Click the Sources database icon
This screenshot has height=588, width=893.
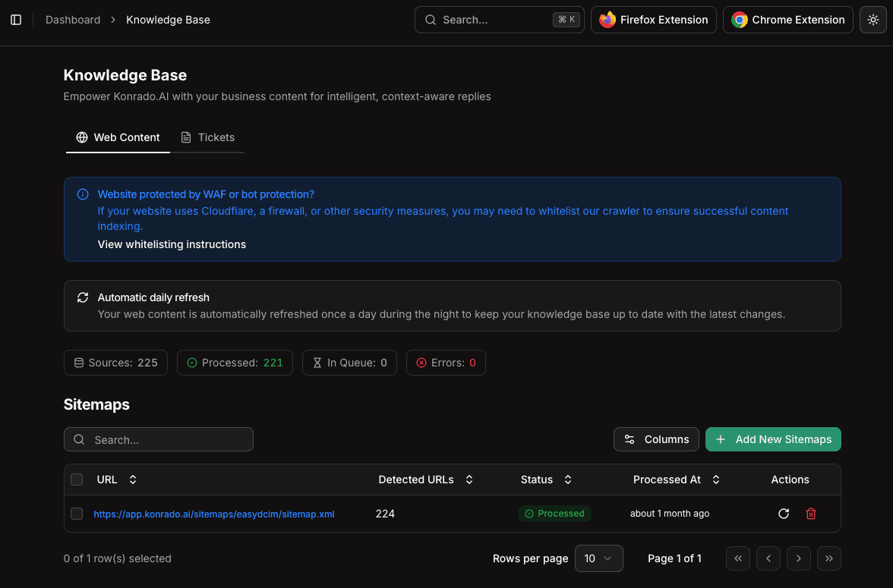[79, 363]
